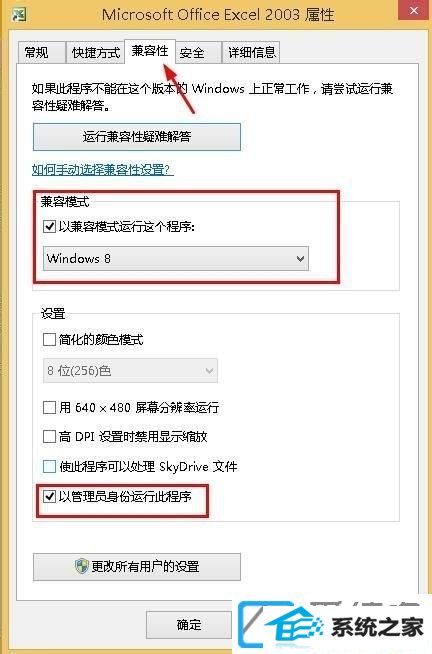Toggle 使此程序可以处理 SkyDrive 文件 checkbox

(x=49, y=466)
